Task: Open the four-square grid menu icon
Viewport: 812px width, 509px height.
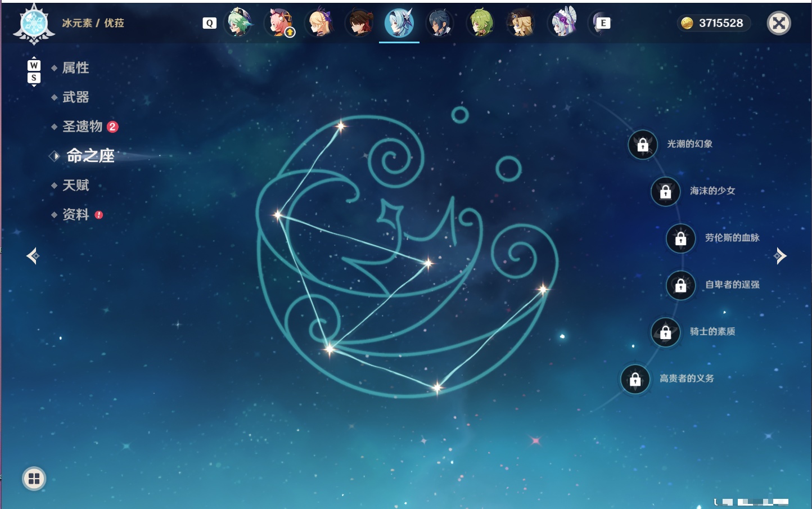Action: [x=34, y=479]
